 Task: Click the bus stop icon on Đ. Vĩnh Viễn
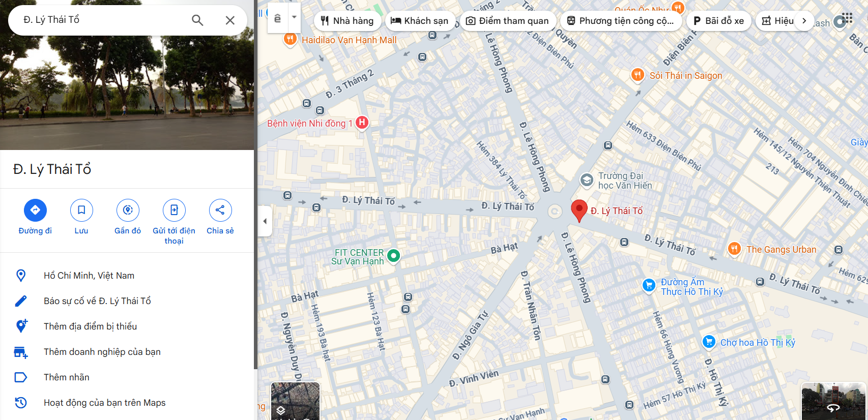click(605, 379)
